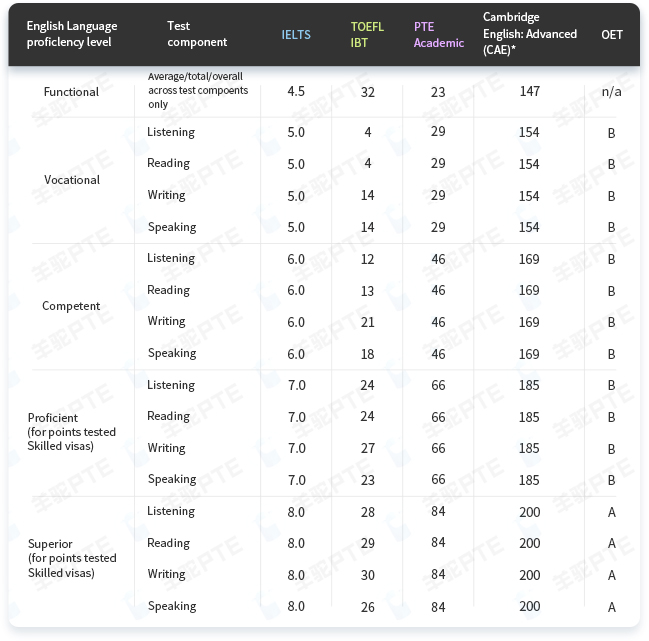Select the English Language proficiency level header
The width and height of the screenshot is (649, 641).
pos(71,35)
